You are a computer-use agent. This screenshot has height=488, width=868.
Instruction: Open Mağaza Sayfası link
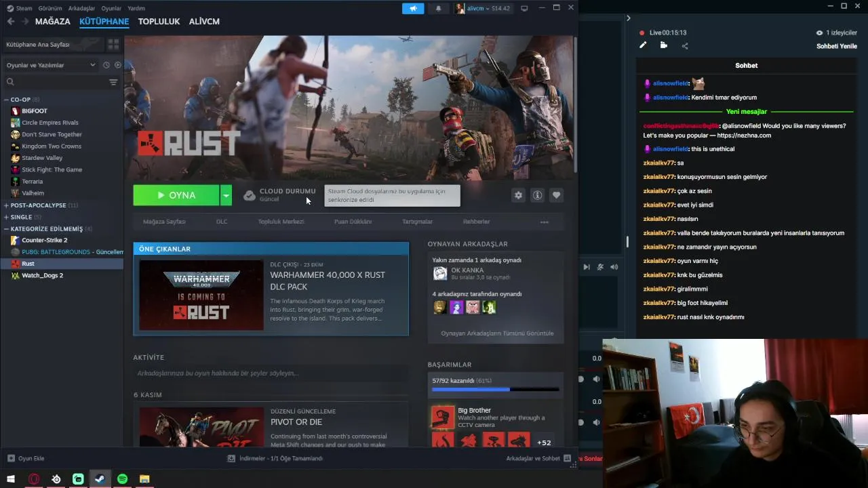164,222
